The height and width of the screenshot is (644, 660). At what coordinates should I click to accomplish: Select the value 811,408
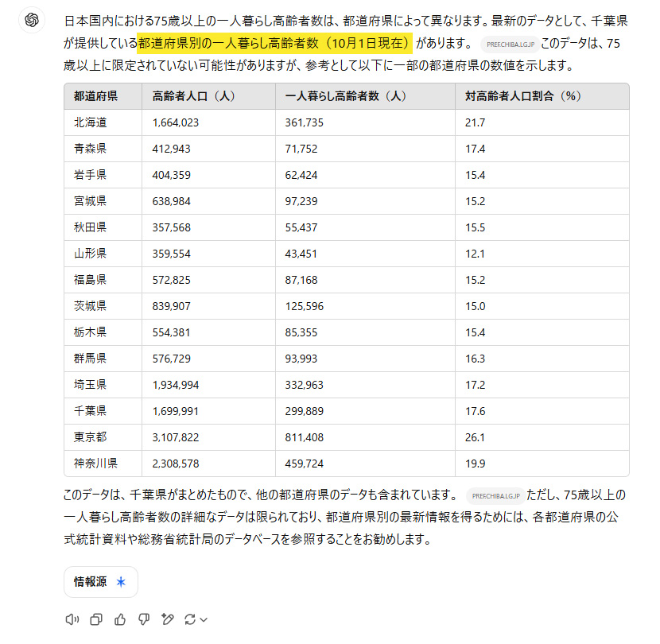304,437
